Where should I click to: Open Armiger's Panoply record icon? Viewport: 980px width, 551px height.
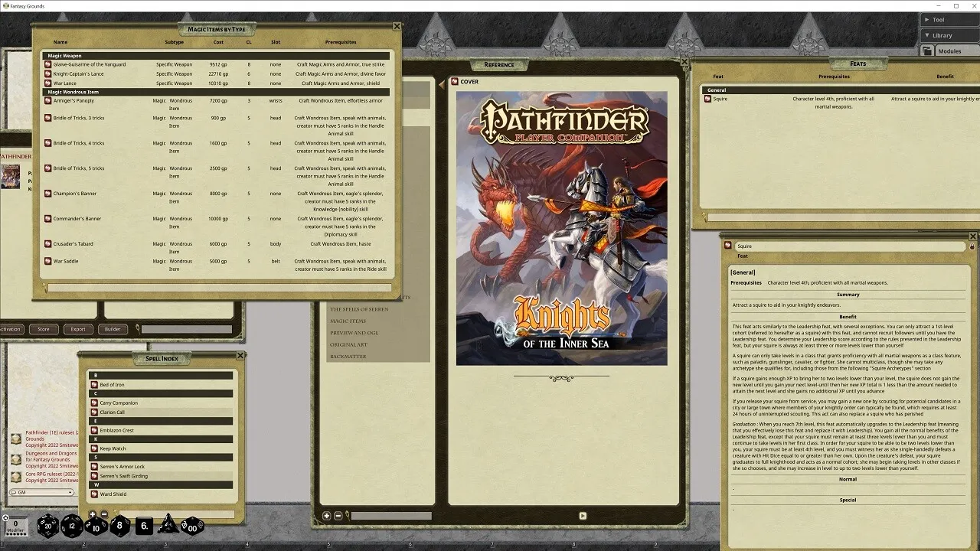48,100
